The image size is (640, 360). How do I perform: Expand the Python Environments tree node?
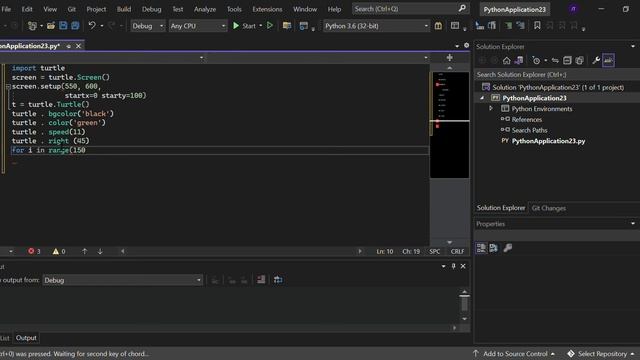(491, 109)
